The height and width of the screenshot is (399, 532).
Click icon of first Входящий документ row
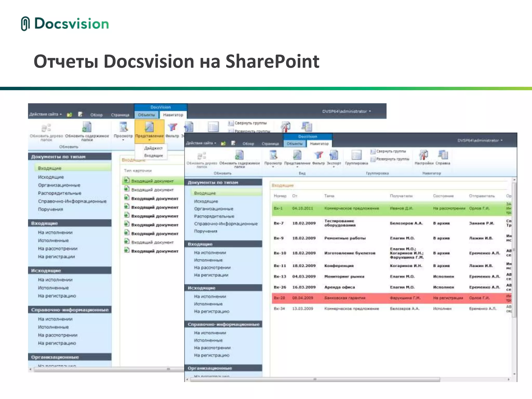click(x=127, y=180)
